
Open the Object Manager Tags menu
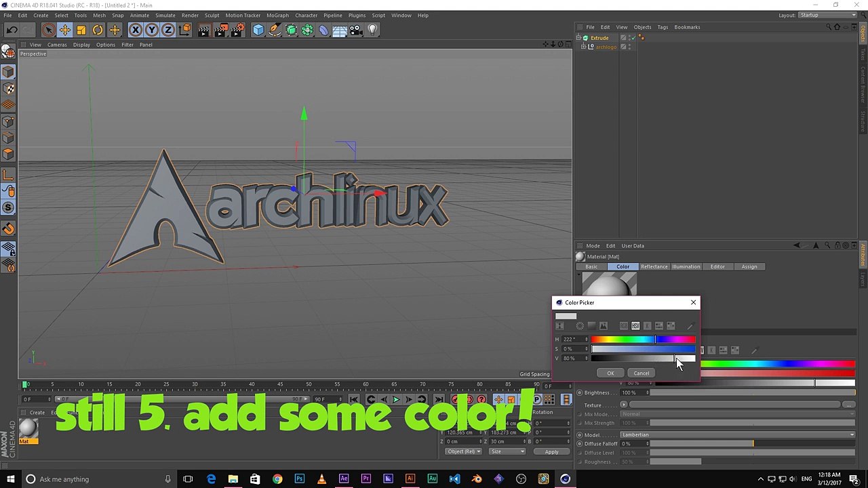point(663,27)
